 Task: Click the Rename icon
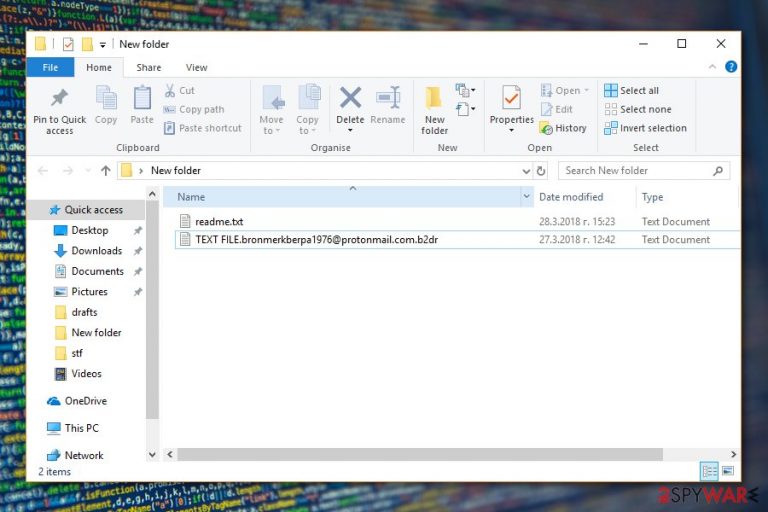click(388, 97)
